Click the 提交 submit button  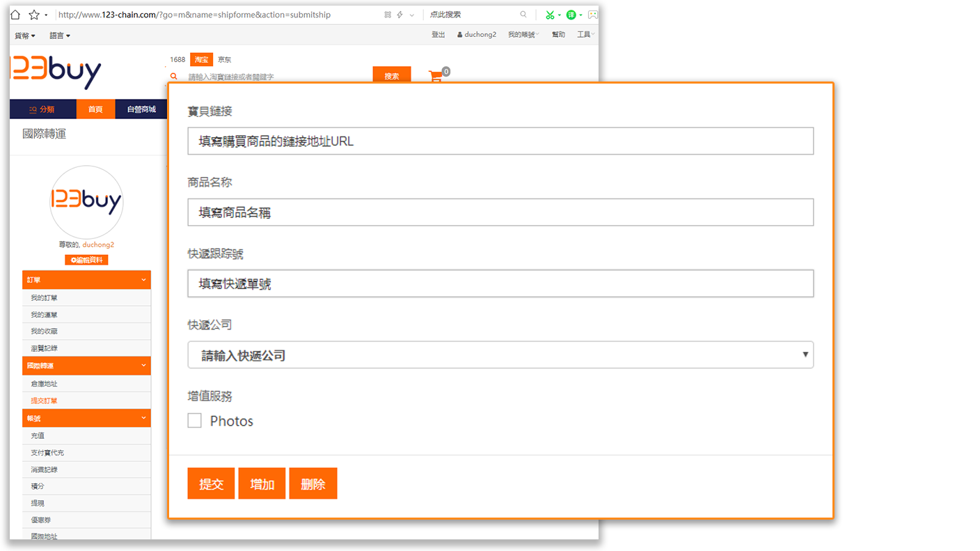coord(211,483)
